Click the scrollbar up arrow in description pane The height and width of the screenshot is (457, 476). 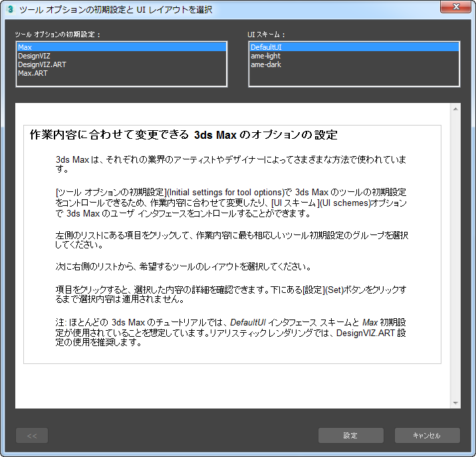point(455,109)
